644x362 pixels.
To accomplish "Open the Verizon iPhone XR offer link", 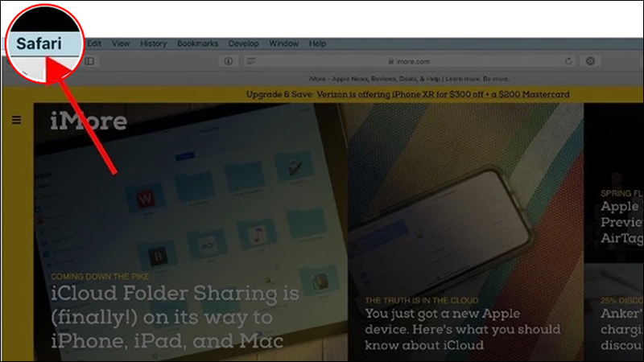I will pos(443,94).
